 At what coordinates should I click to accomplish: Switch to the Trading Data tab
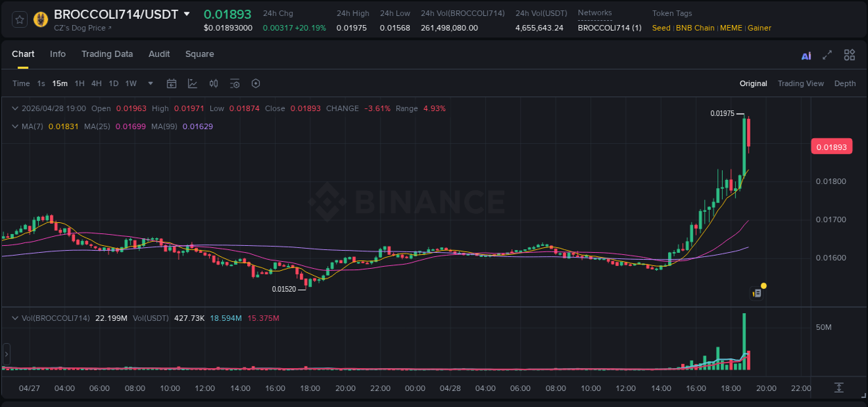[107, 54]
